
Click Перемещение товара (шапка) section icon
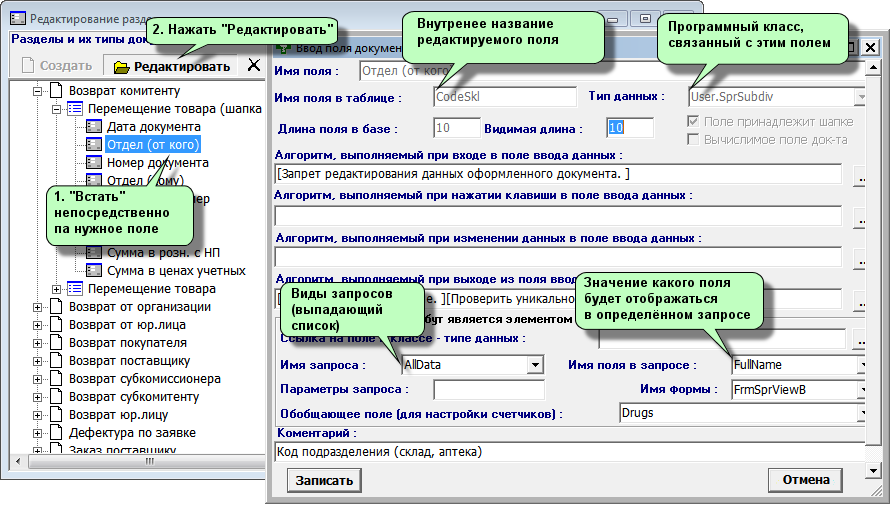(75, 108)
